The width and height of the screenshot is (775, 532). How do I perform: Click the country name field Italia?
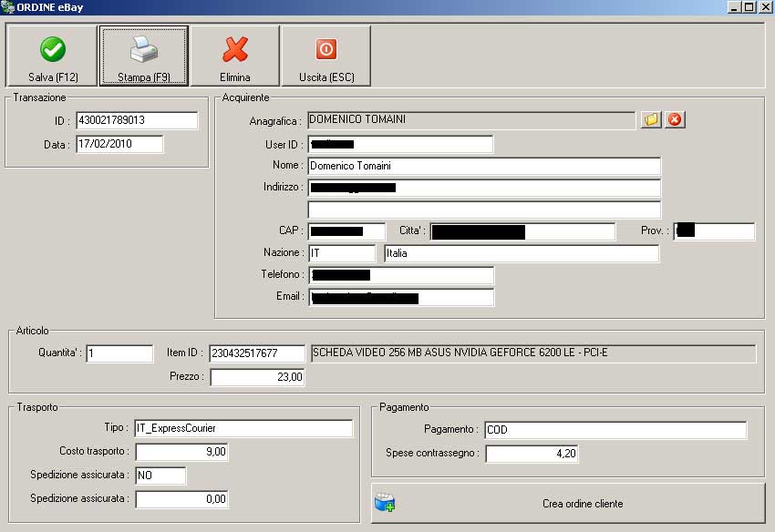pyautogui.click(x=522, y=253)
